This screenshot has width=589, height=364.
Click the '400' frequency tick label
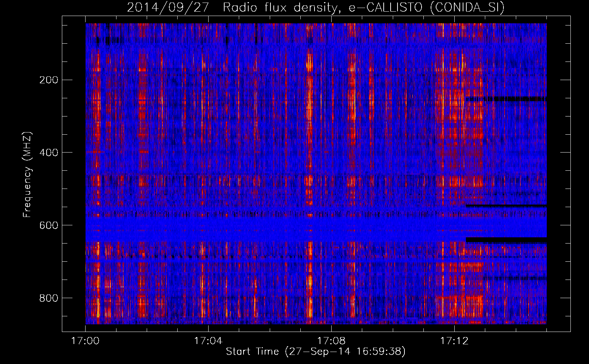pyautogui.click(x=49, y=153)
